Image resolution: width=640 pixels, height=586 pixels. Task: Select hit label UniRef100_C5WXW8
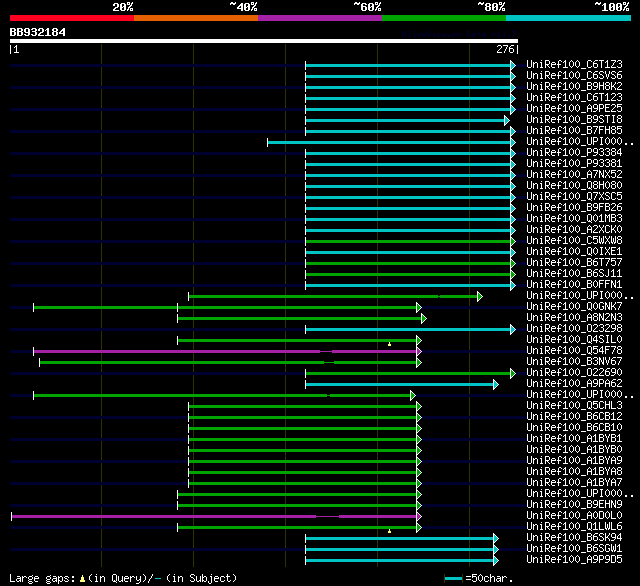pyautogui.click(x=574, y=241)
